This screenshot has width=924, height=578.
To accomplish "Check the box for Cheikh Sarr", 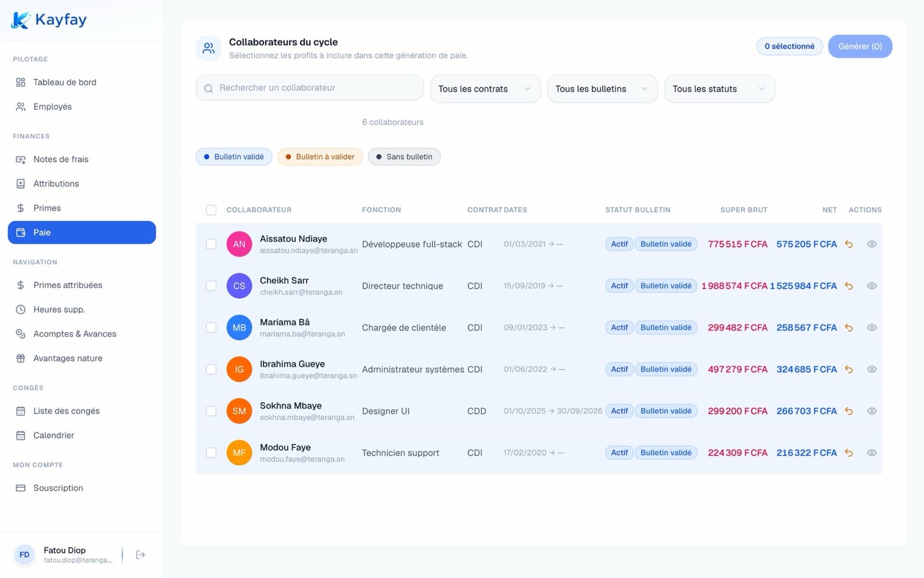I will (211, 286).
